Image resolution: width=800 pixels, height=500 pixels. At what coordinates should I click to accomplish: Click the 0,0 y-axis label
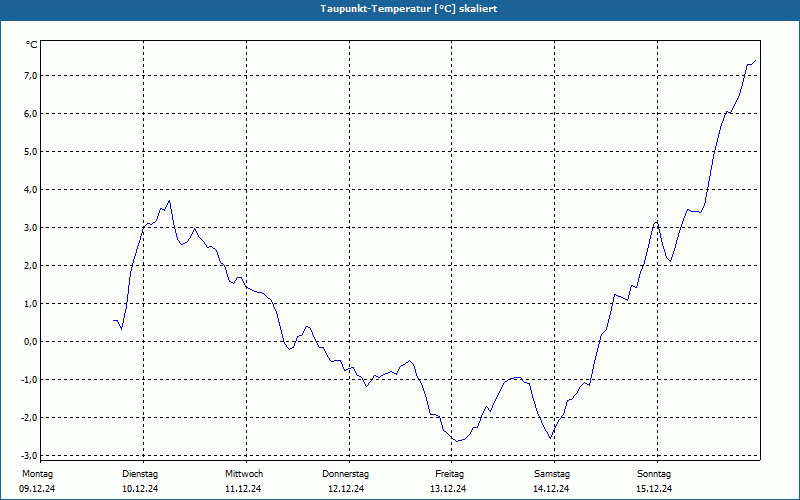click(x=31, y=342)
